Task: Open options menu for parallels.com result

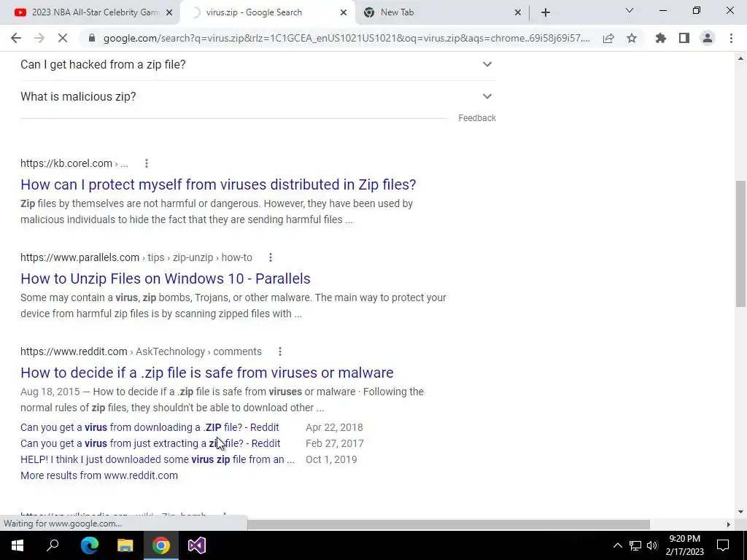Action: (x=270, y=257)
